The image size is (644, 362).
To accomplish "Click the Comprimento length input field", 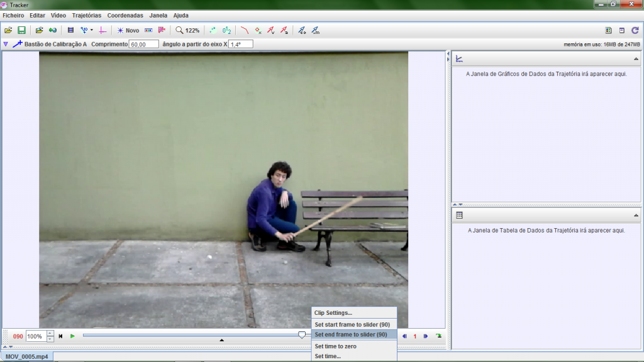I will (x=143, y=45).
